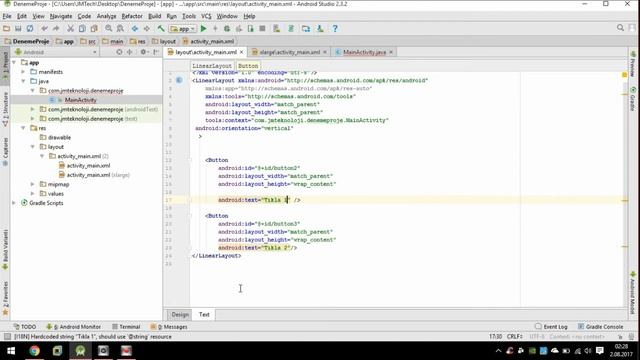Click the Android Studio taskbar icon

pyautogui.click(x=80, y=351)
